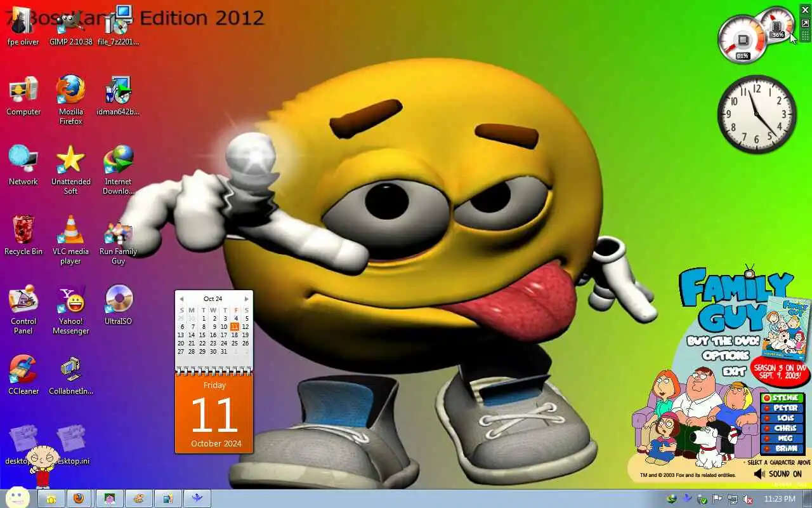Select the Meg character radio button
The height and width of the screenshot is (508, 812).
coord(782,439)
